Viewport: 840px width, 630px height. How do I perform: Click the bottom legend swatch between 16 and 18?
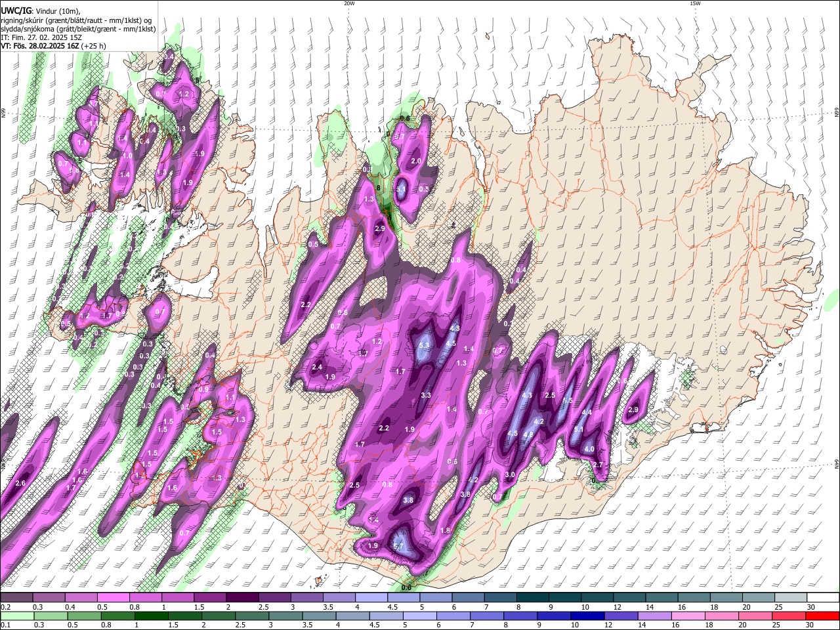[688, 616]
